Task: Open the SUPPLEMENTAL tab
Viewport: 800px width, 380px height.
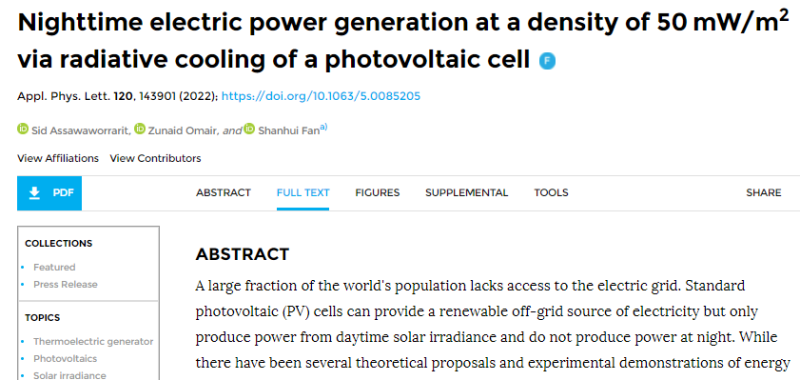Action: pos(467,193)
